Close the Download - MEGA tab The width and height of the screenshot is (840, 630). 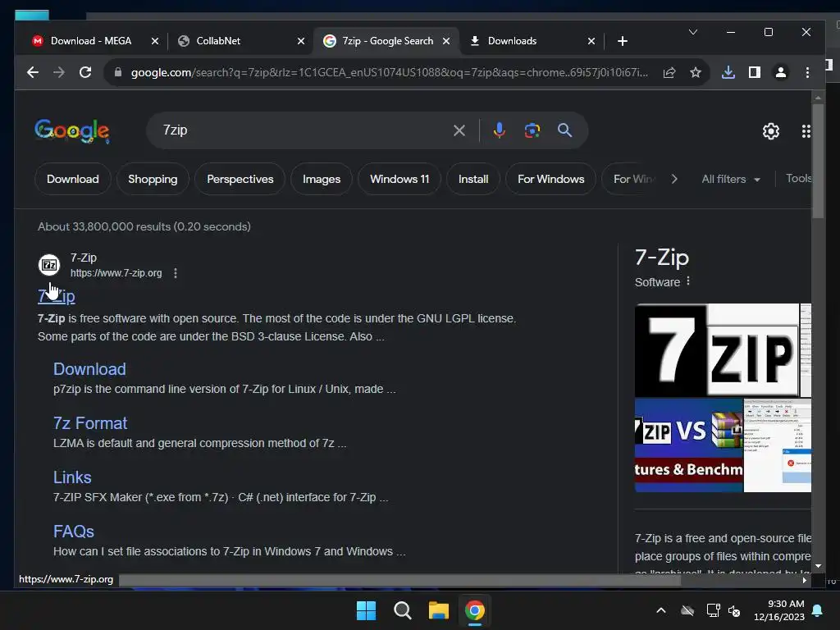click(155, 41)
